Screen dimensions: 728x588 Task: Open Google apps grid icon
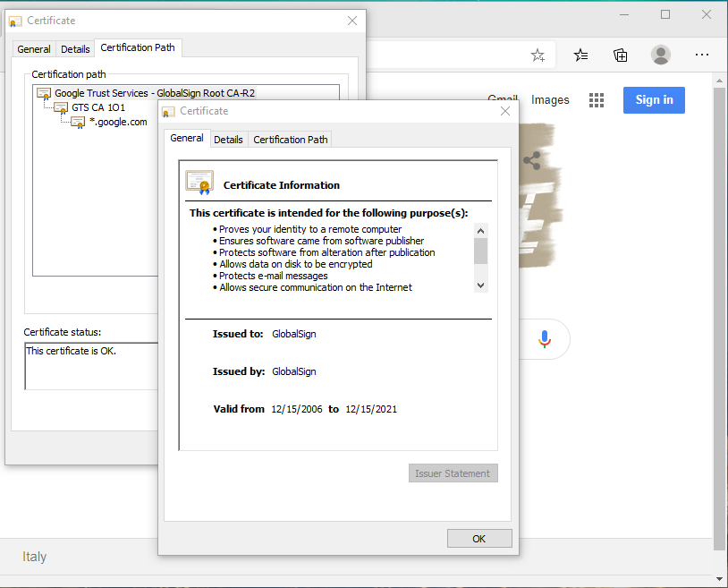tap(597, 100)
